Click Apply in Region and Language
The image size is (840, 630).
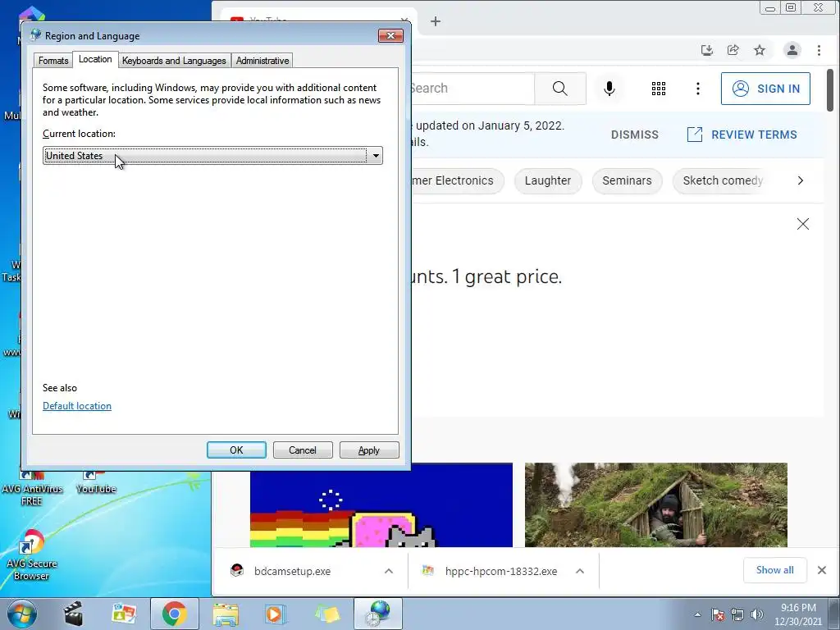click(x=369, y=450)
